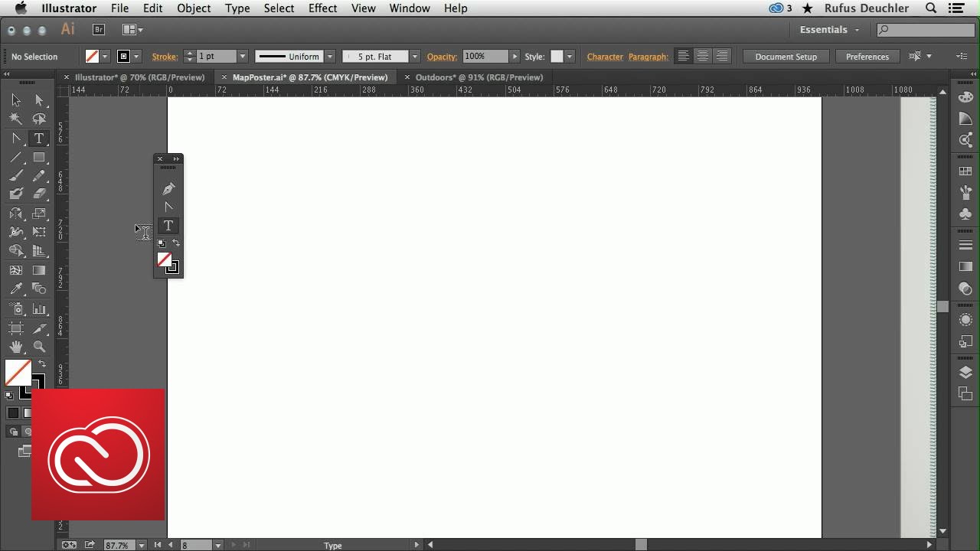Open the Object menu
The image size is (980, 551).
coord(194,8)
